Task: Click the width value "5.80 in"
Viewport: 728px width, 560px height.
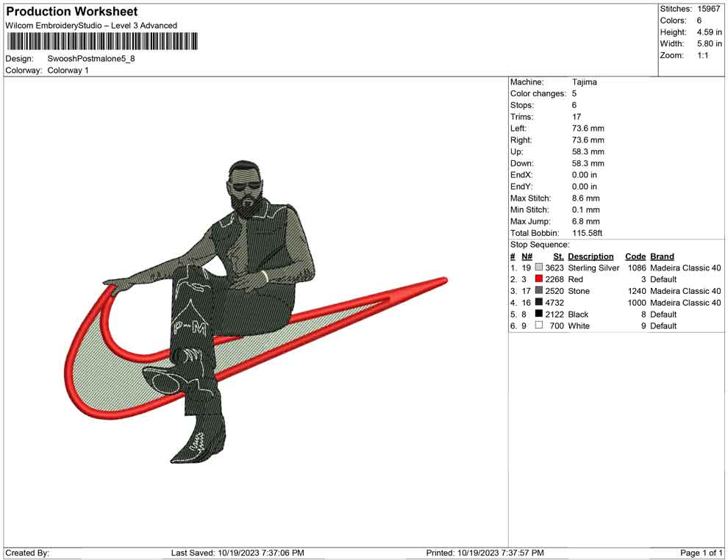Action: coord(709,43)
